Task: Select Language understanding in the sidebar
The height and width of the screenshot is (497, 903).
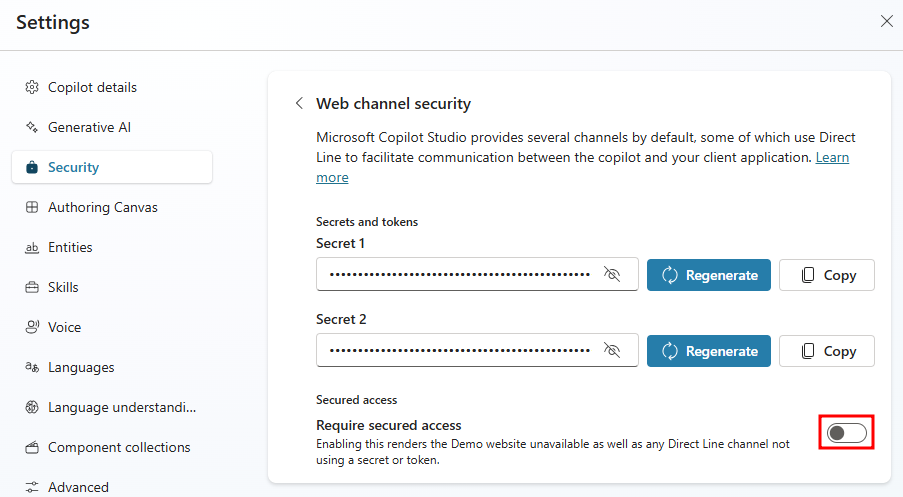Action: 121,407
